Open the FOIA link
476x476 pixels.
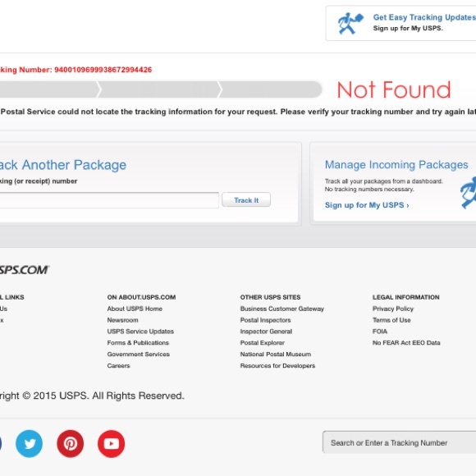pyautogui.click(x=380, y=332)
